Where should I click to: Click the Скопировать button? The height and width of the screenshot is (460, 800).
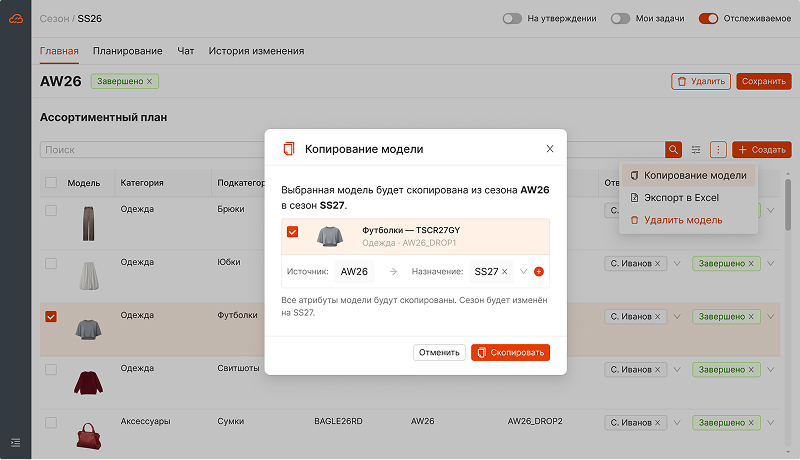coord(510,352)
